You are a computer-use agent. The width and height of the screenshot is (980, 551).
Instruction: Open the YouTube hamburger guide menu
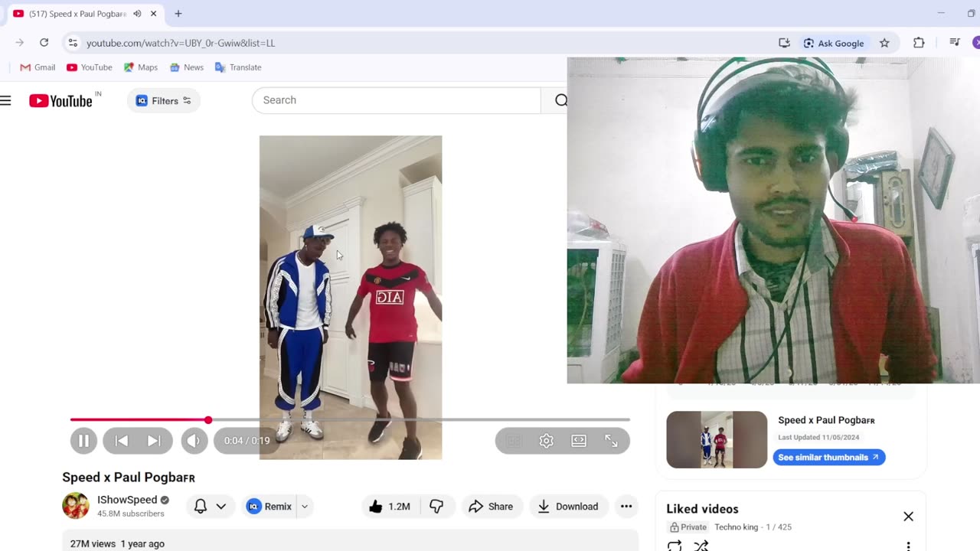6,100
